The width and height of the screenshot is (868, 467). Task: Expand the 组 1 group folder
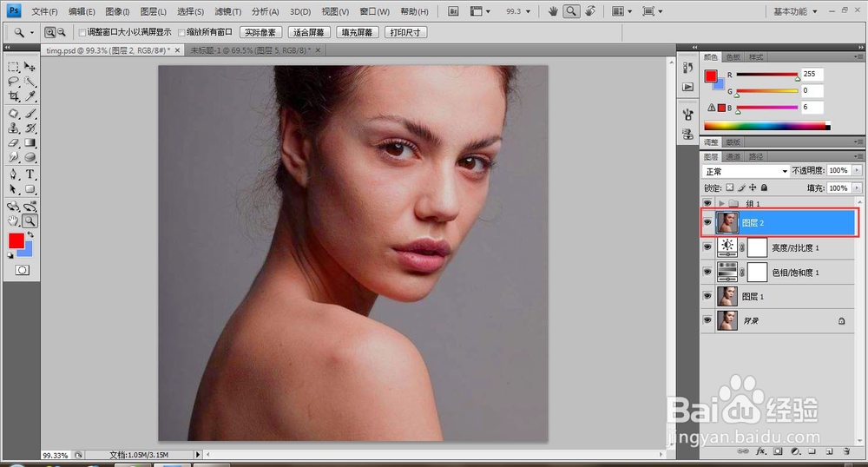coord(722,203)
